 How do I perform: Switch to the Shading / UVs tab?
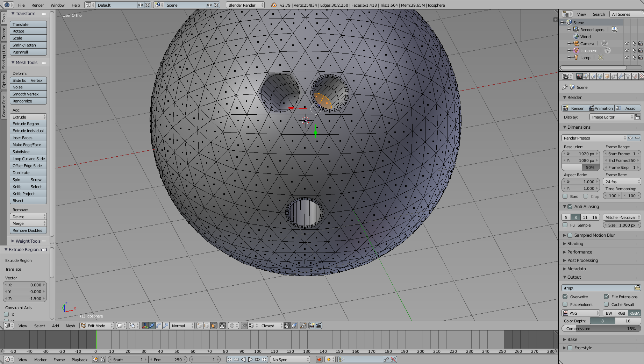(x=4, y=56)
